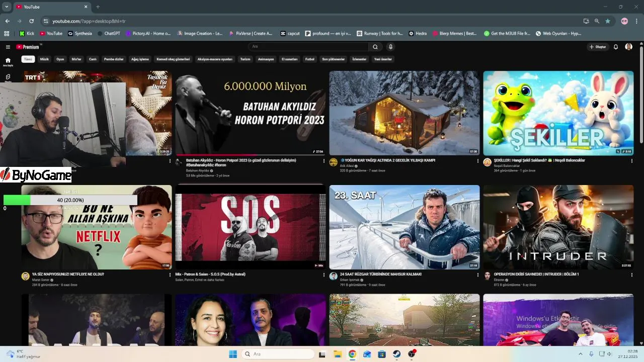Click the search magnifier button
The width and height of the screenshot is (644, 362).
click(x=375, y=47)
